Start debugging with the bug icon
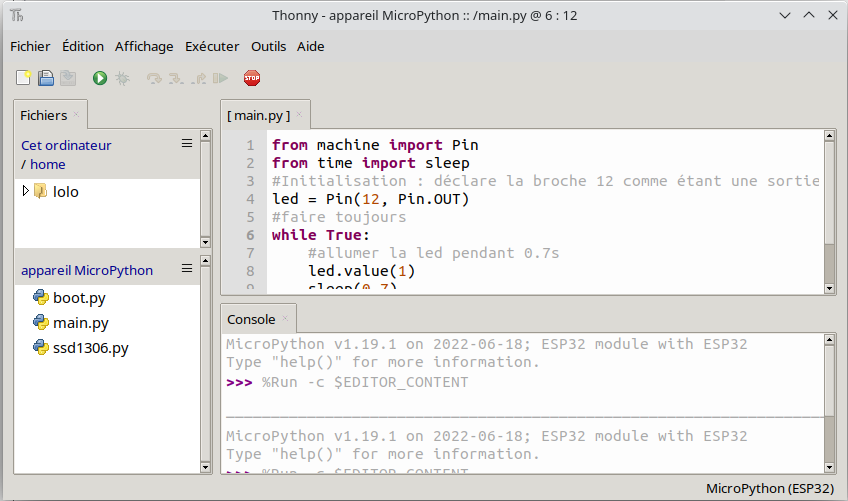The width and height of the screenshot is (848, 501). pos(122,78)
